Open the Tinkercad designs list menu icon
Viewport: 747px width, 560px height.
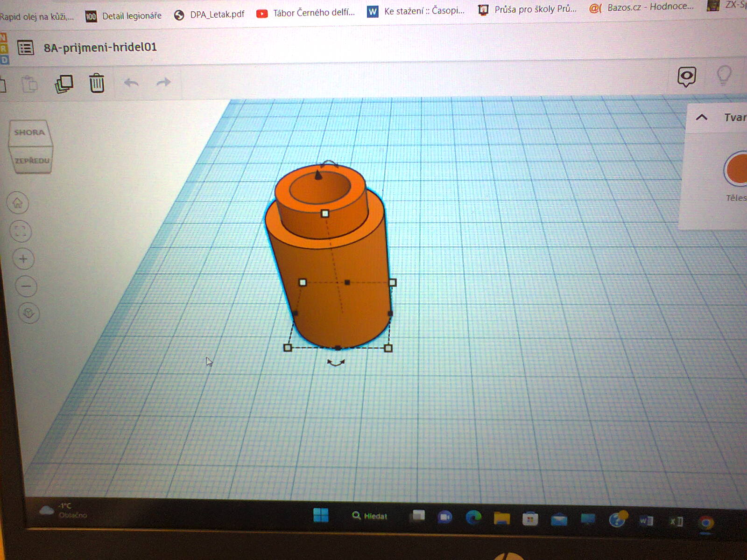(x=26, y=48)
